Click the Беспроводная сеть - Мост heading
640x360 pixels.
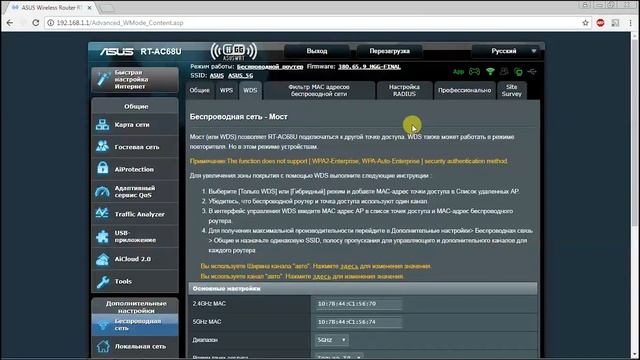pos(238,117)
